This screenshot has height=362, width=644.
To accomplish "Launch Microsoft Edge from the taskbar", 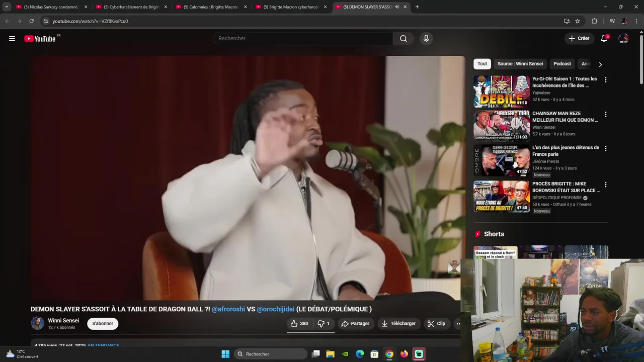I will point(360,354).
